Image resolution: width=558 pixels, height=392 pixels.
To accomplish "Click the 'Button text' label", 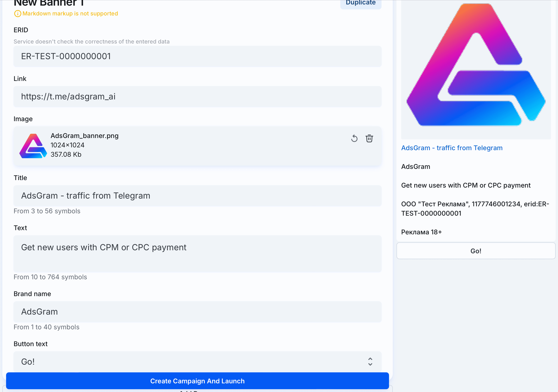I will (x=31, y=344).
